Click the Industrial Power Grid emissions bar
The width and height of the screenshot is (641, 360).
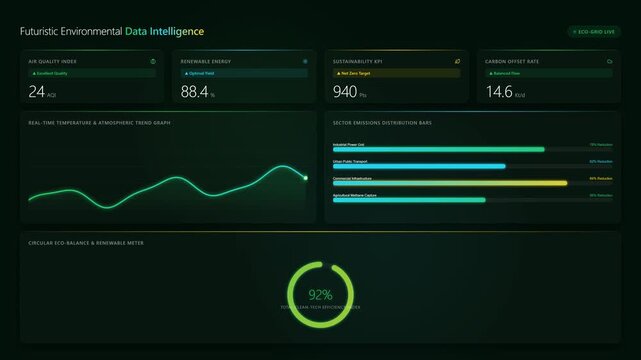pyautogui.click(x=439, y=150)
